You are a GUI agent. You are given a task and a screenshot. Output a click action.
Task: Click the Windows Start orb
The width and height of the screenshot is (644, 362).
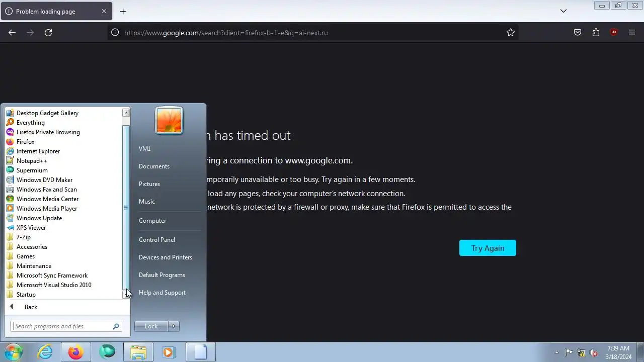[x=14, y=352]
